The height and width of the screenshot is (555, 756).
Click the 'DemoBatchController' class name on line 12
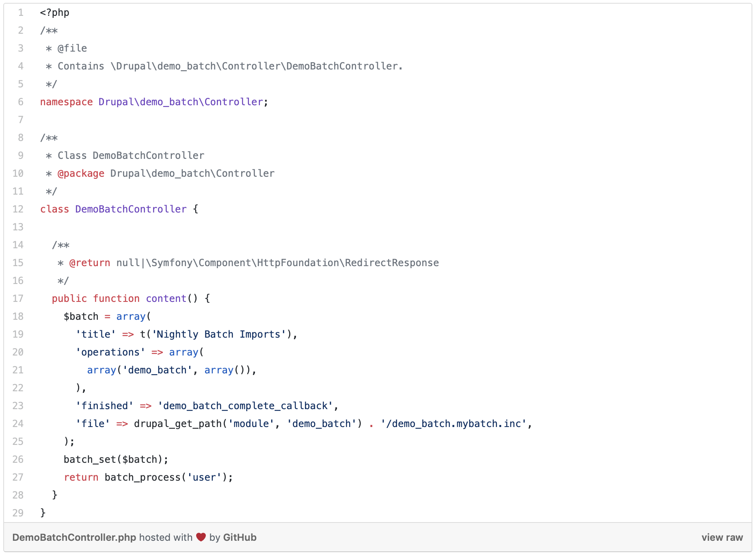131,209
